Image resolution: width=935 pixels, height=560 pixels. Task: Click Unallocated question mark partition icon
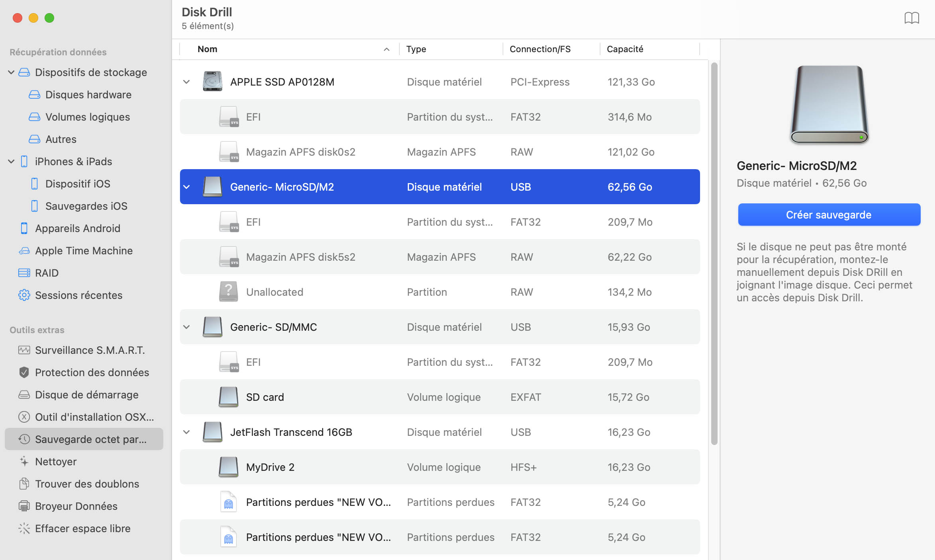tap(229, 292)
